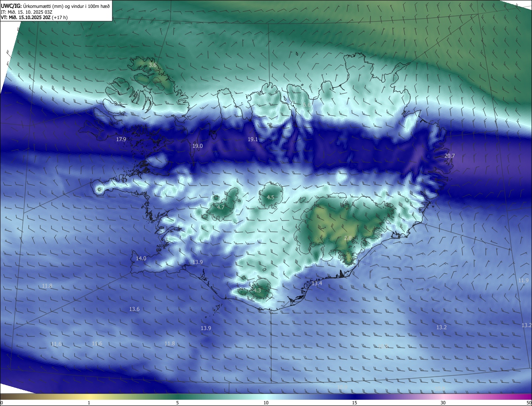Click the 19.0 value label

197,146
